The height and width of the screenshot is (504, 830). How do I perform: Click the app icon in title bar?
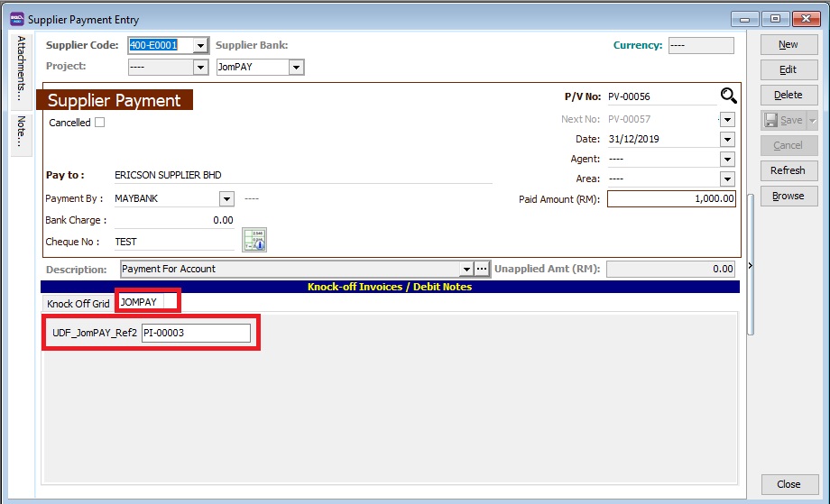pyautogui.click(x=15, y=19)
